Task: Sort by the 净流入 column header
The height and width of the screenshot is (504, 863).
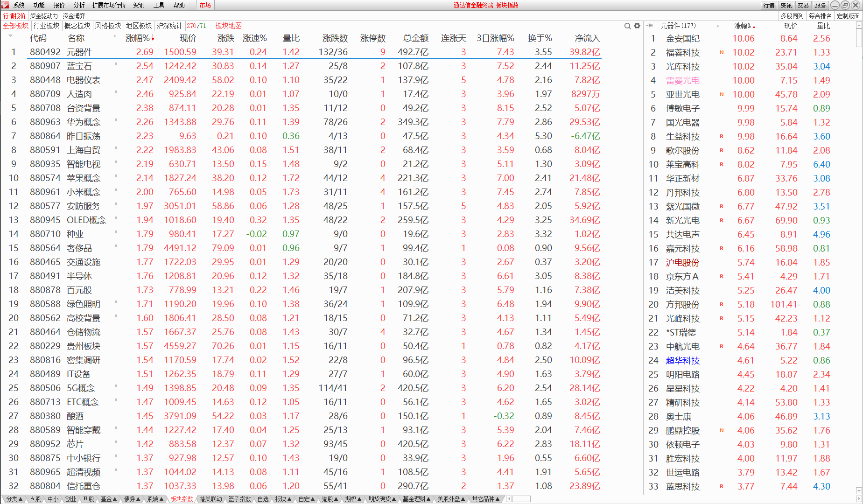Action: tap(587, 38)
